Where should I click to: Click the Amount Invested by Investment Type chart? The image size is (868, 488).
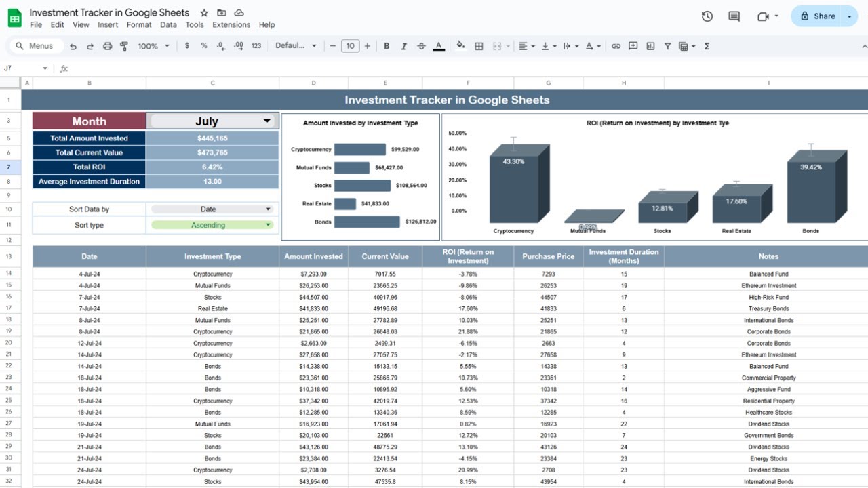click(x=360, y=176)
